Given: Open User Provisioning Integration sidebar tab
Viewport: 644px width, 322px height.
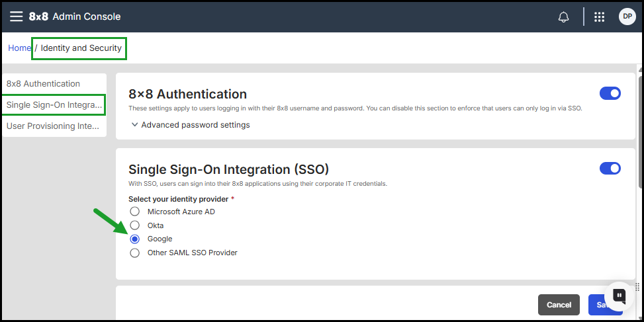Looking at the screenshot, I should [x=52, y=126].
